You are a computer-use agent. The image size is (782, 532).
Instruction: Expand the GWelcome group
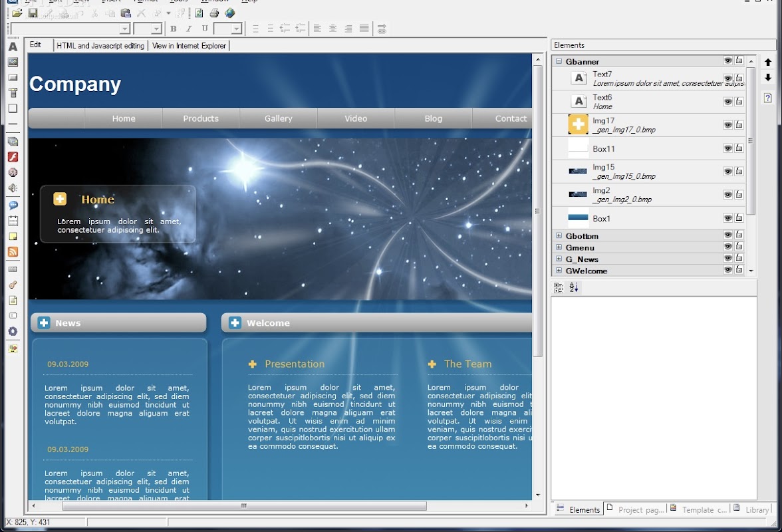559,271
